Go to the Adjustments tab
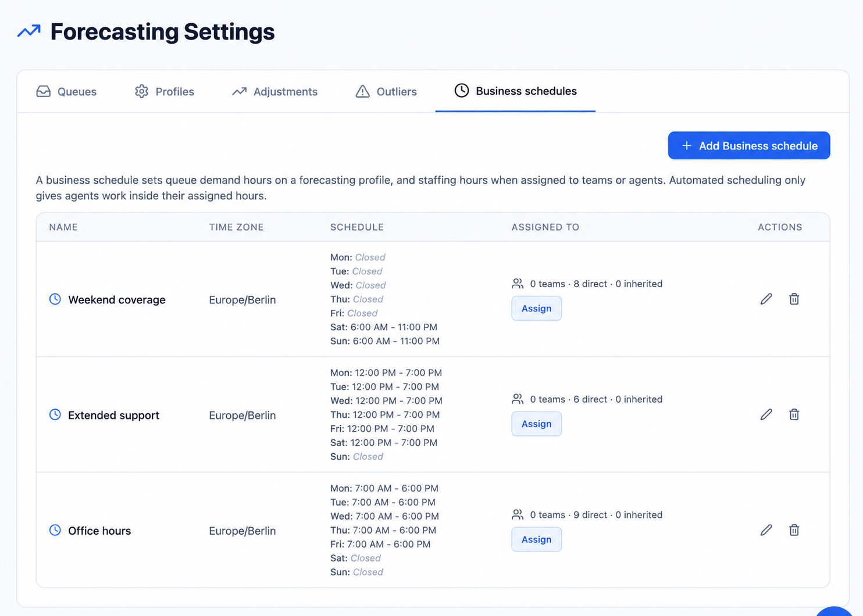This screenshot has height=616, width=863. coord(274,92)
